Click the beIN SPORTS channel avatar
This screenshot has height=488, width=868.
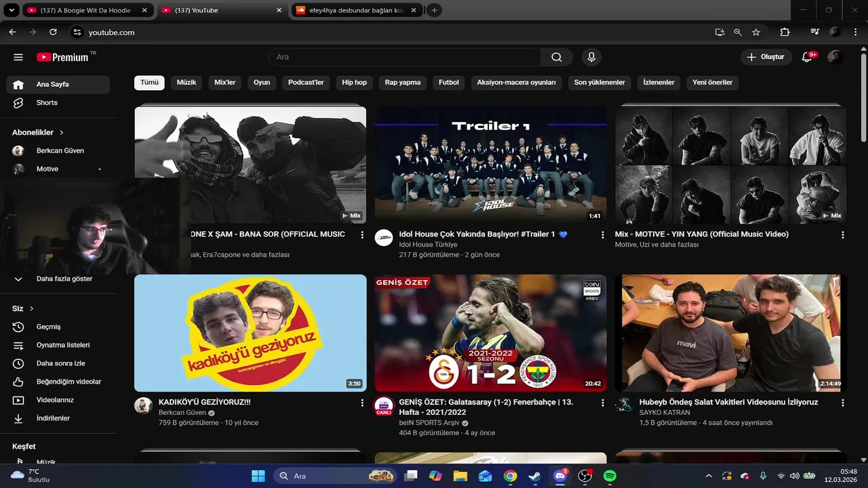384,406
